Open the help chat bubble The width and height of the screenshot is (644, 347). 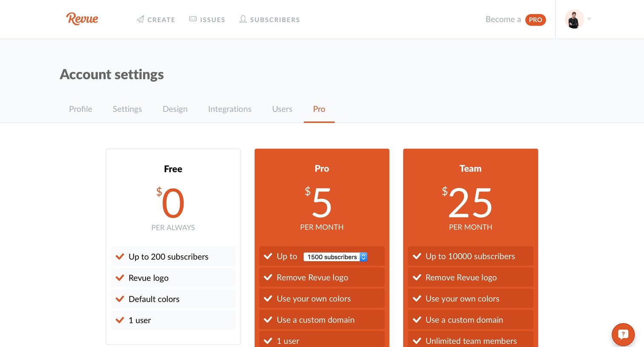pos(623,335)
